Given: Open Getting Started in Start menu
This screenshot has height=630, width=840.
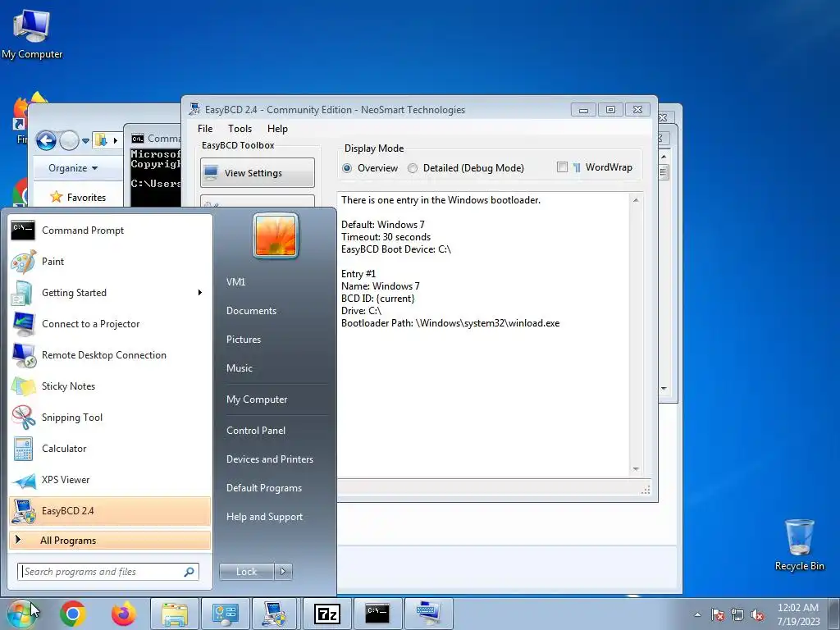Looking at the screenshot, I should pyautogui.click(x=110, y=293).
